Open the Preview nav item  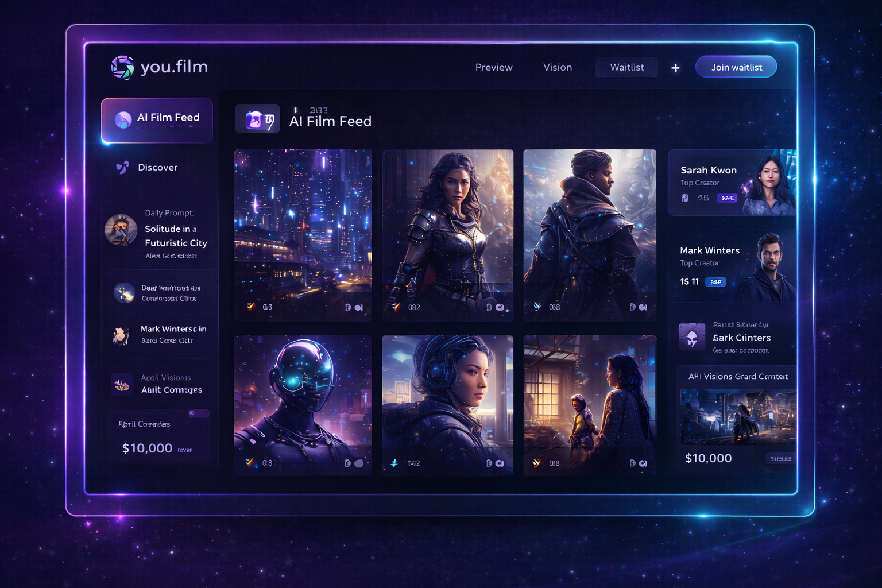493,67
